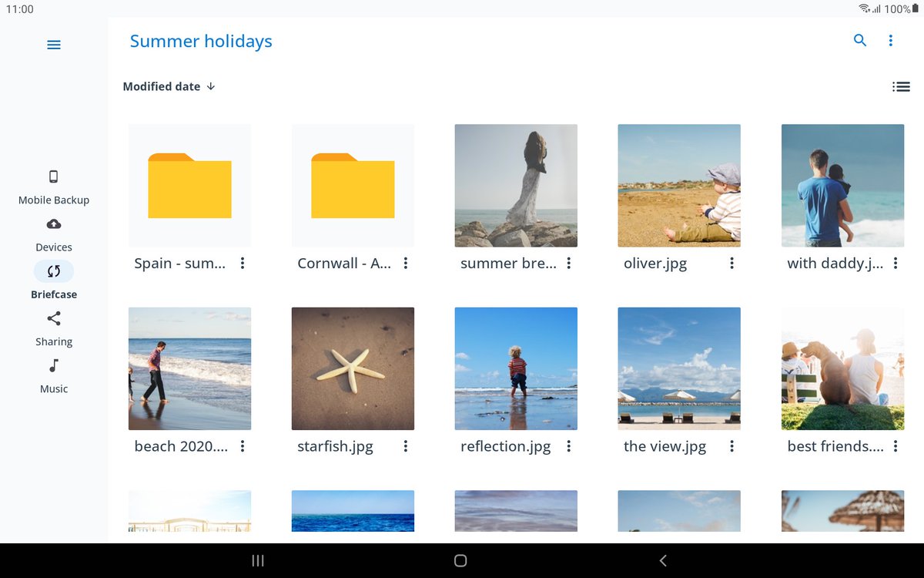Open oliver.jpg baby on beach thumbnail
924x578 pixels.
tap(679, 186)
